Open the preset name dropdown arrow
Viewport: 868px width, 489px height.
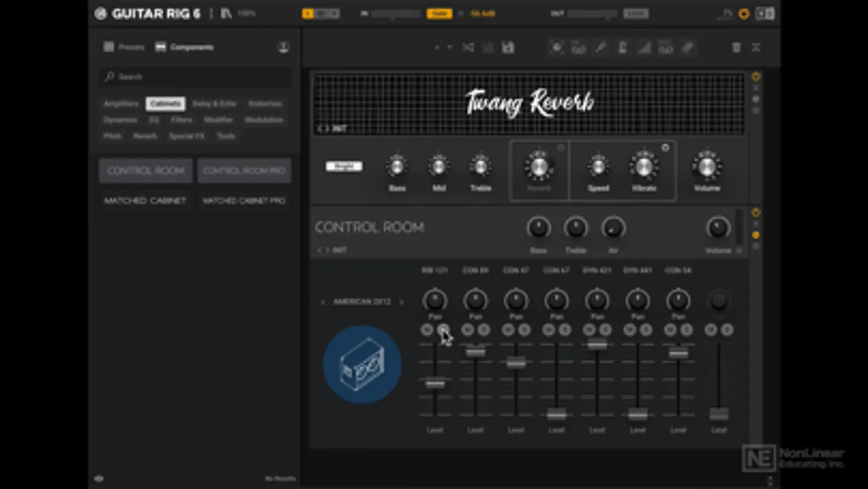point(449,48)
